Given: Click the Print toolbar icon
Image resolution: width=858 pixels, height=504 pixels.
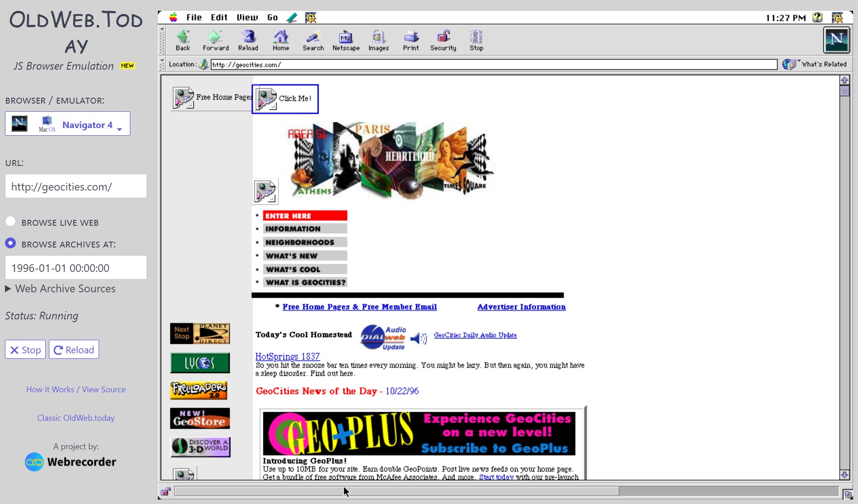Looking at the screenshot, I should pyautogui.click(x=411, y=41).
